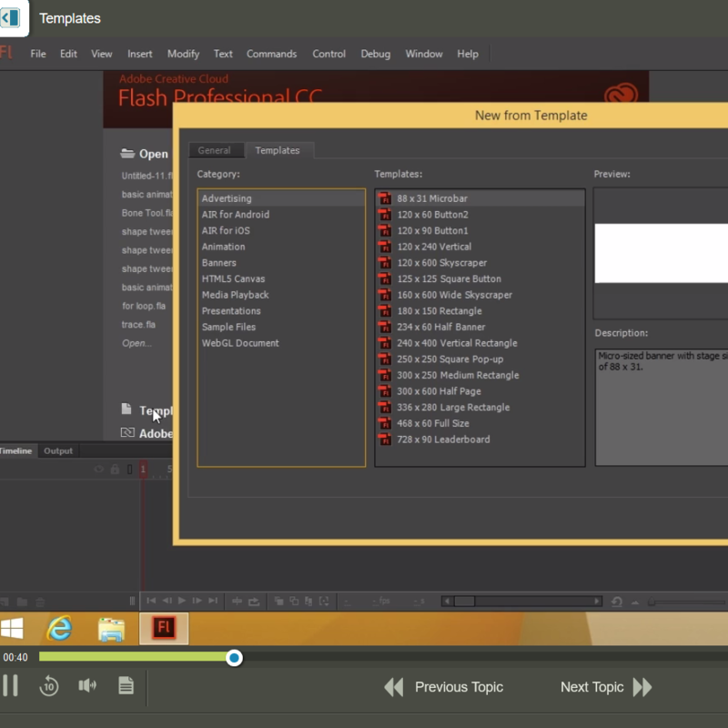Select Sample Files category
Screen dimensions: 728x728
(x=281, y=327)
